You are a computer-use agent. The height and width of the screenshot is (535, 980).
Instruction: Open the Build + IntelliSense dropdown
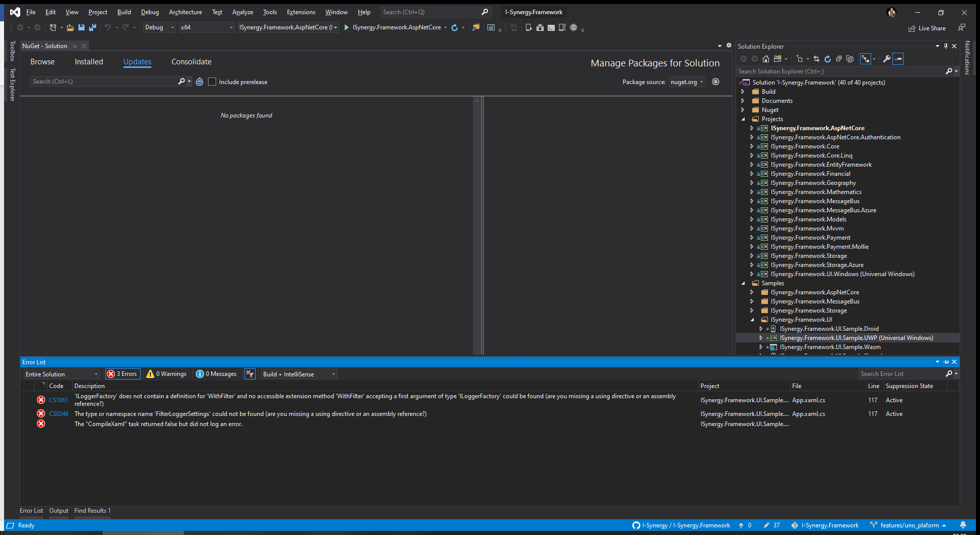click(x=299, y=374)
